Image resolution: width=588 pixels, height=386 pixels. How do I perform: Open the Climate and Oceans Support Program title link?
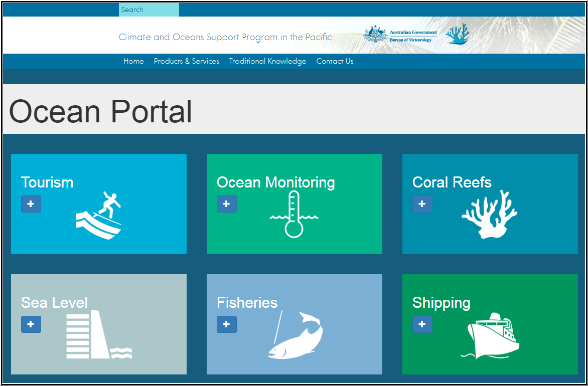click(x=225, y=37)
